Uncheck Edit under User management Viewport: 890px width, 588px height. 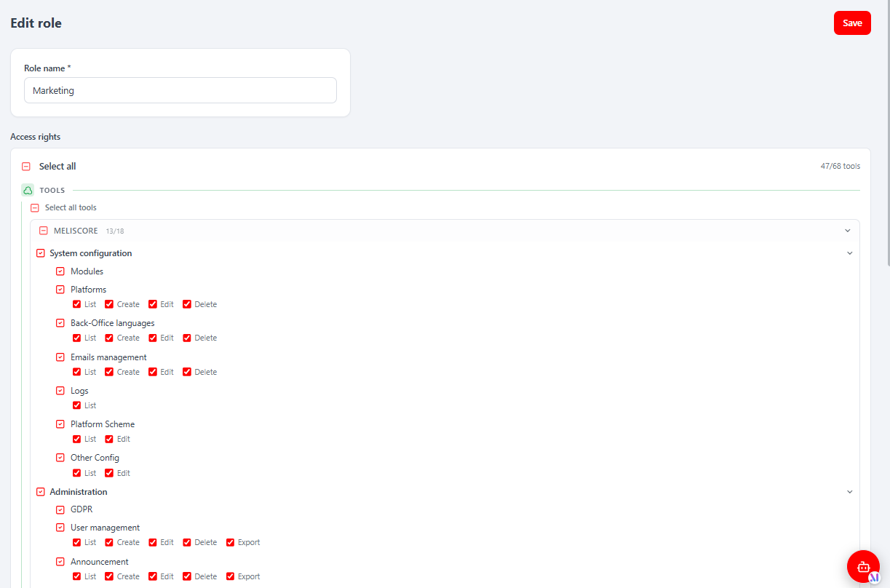pos(153,542)
